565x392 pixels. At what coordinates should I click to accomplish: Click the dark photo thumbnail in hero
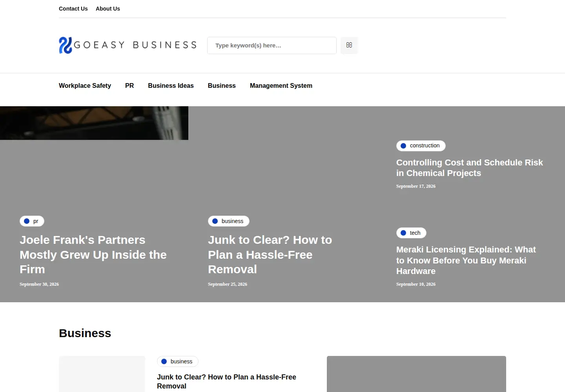tap(94, 123)
